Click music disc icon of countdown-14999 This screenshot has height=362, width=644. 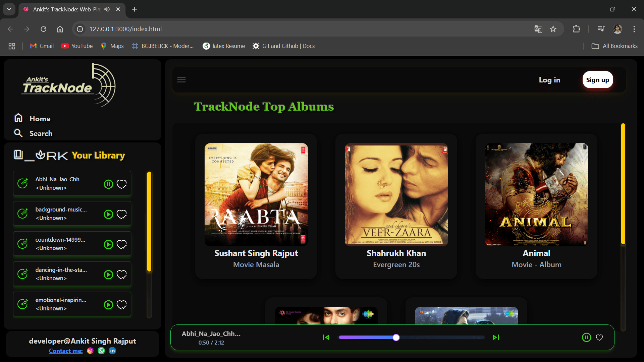coord(22,244)
